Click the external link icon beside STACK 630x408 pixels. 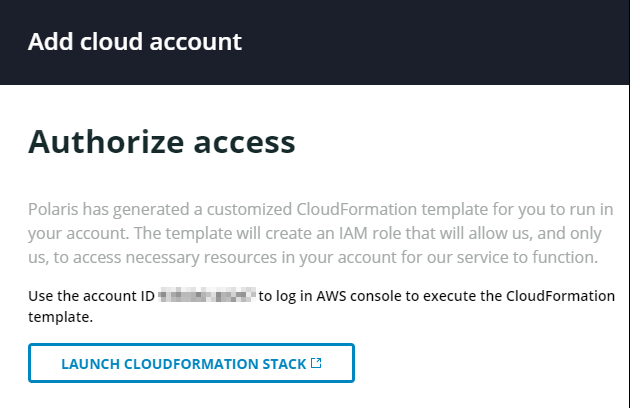(x=316, y=363)
